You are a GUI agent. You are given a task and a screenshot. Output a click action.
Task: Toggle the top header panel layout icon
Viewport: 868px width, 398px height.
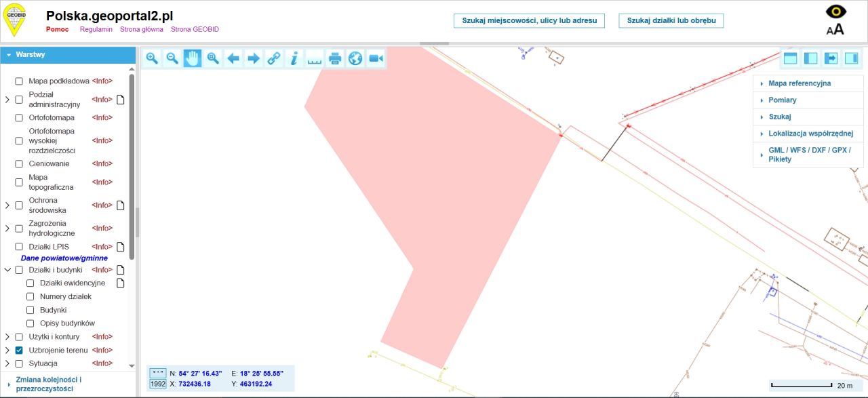coord(790,58)
